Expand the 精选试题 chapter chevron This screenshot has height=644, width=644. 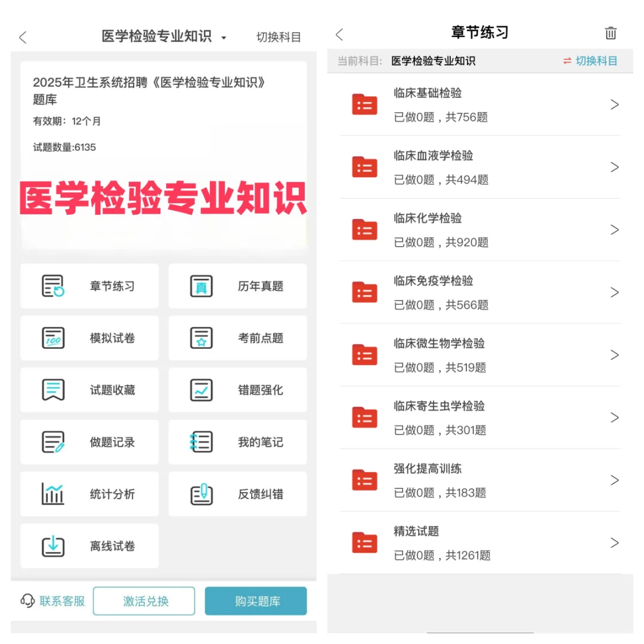click(615, 543)
